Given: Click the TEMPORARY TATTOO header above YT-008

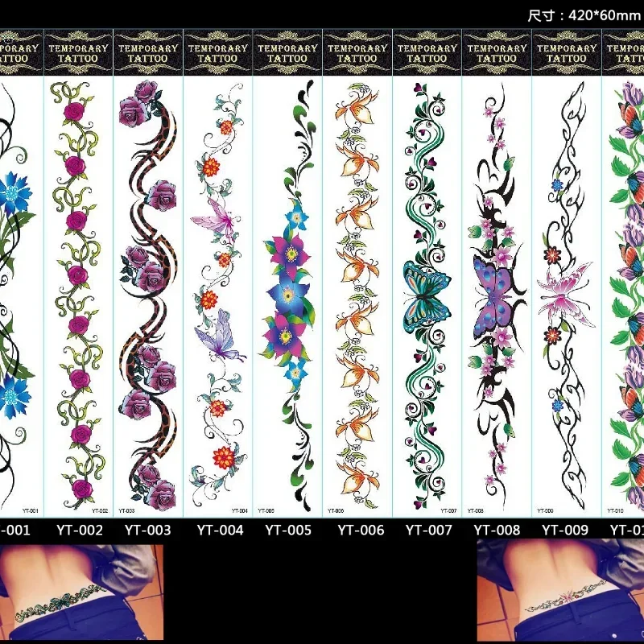Looking at the screenshot, I should 497,52.
